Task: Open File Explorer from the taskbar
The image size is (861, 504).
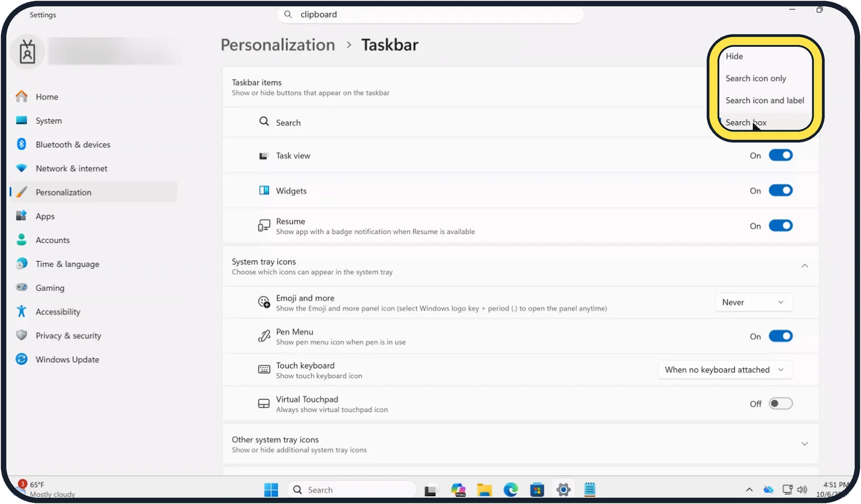Action: click(485, 490)
